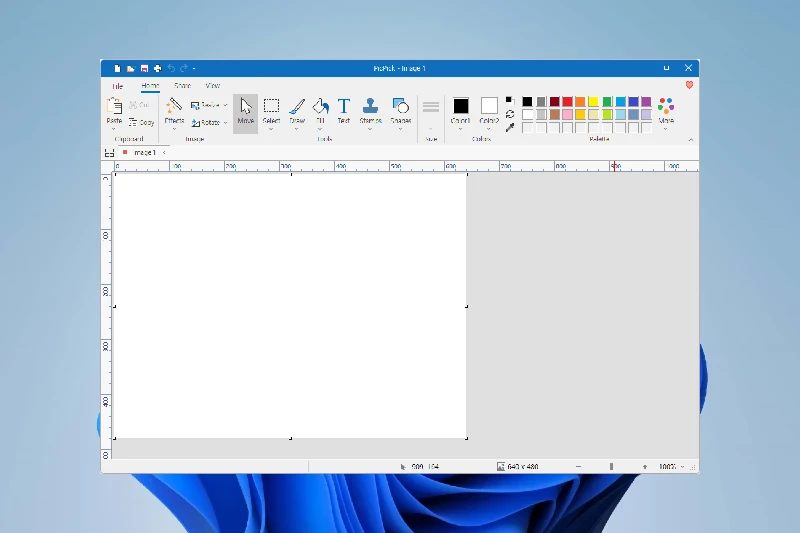Switch to the Home ribbon tab

coord(150,86)
